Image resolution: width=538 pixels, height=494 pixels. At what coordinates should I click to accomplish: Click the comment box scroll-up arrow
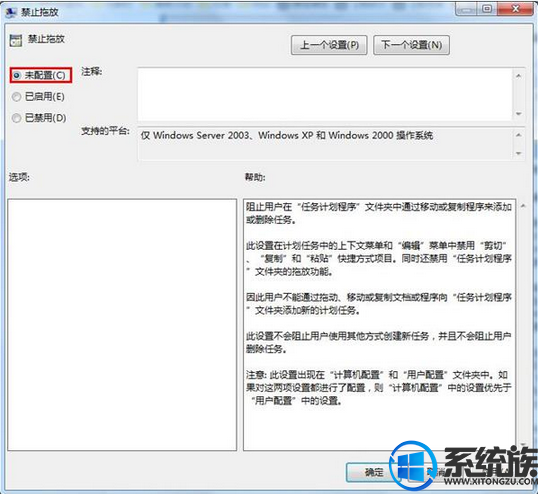518,76
